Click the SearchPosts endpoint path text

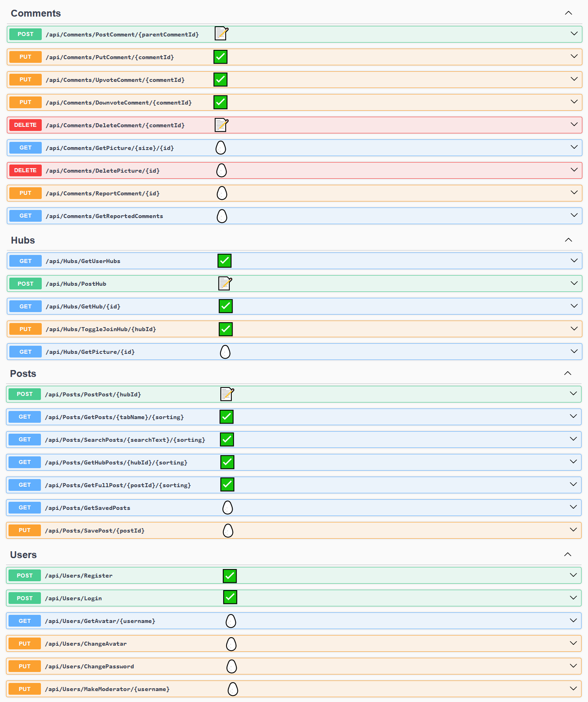(125, 440)
